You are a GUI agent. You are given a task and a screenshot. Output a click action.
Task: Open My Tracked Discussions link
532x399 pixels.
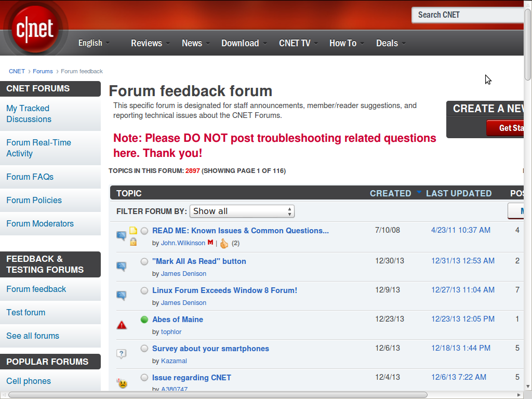[x=29, y=114]
